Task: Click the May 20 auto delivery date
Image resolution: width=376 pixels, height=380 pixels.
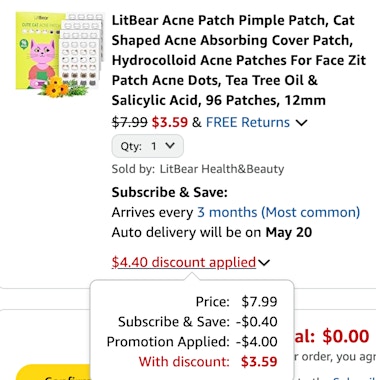Action: click(x=289, y=232)
